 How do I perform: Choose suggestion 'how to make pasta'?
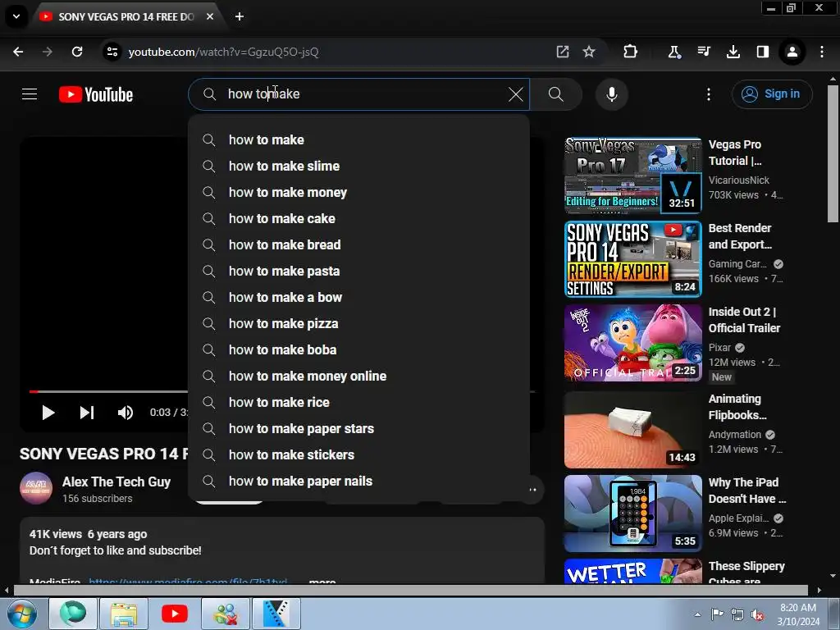(358, 271)
